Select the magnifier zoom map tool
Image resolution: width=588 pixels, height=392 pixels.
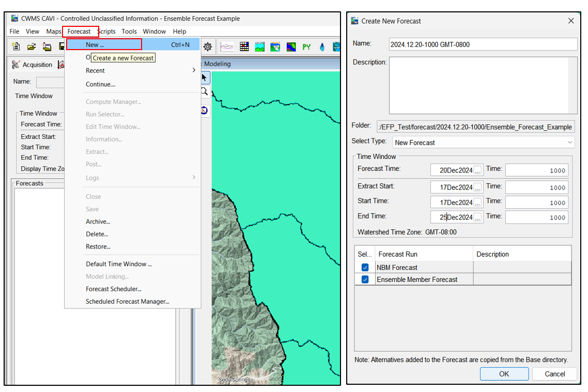click(x=205, y=91)
